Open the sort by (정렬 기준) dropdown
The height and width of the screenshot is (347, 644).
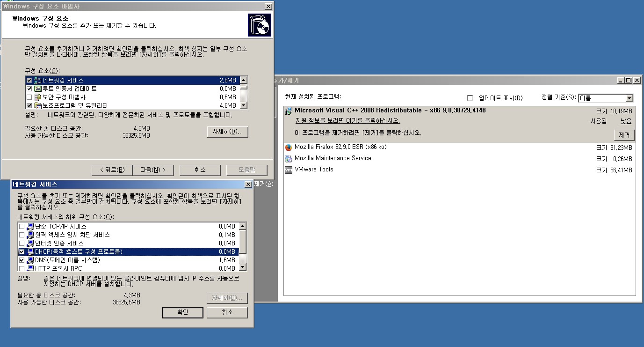629,98
